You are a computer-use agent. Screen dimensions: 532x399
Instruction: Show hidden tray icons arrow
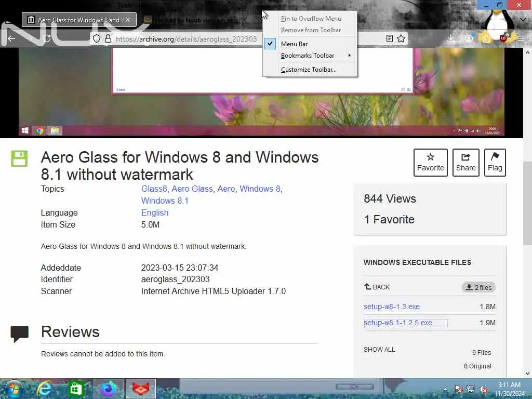(x=445, y=390)
